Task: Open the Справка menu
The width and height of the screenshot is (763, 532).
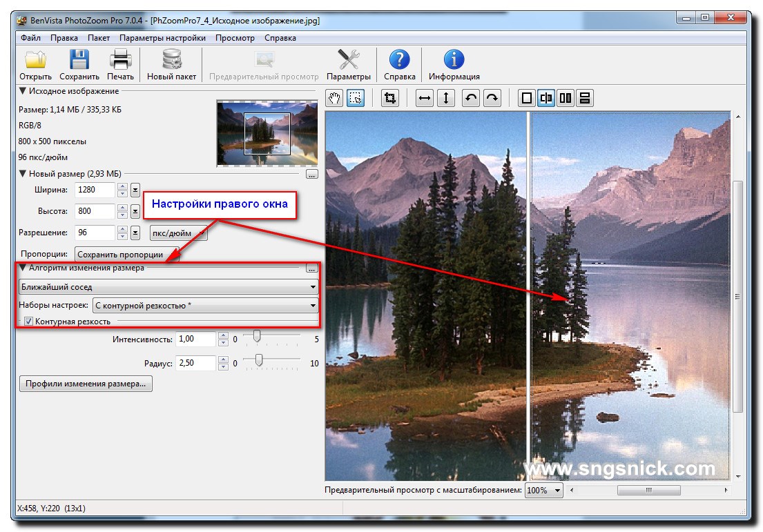Action: coord(280,38)
